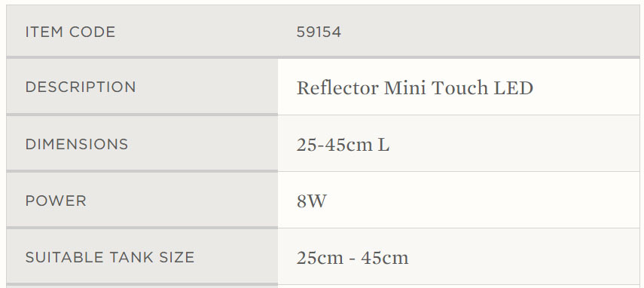Click the word Reflector in description

(337, 88)
